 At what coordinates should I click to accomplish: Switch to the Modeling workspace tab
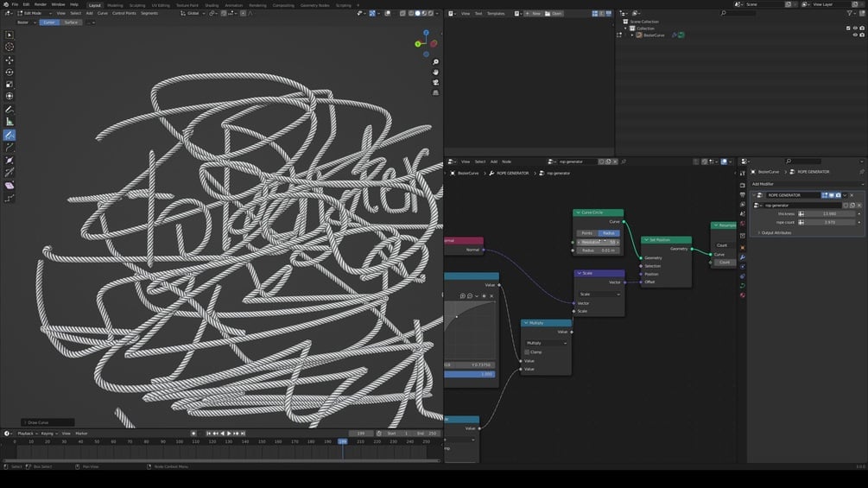[115, 5]
